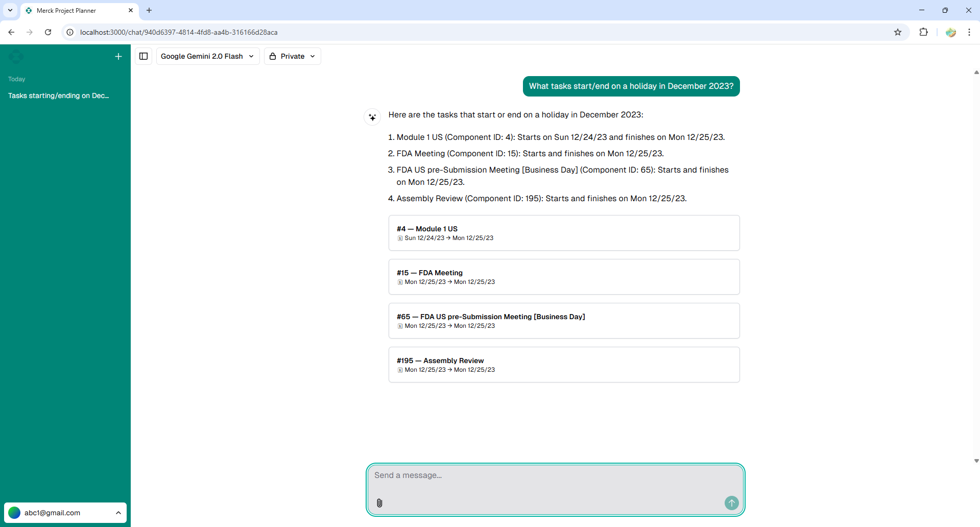980x527 pixels.
Task: Click the Merck logo in sidebar
Action: click(x=16, y=57)
